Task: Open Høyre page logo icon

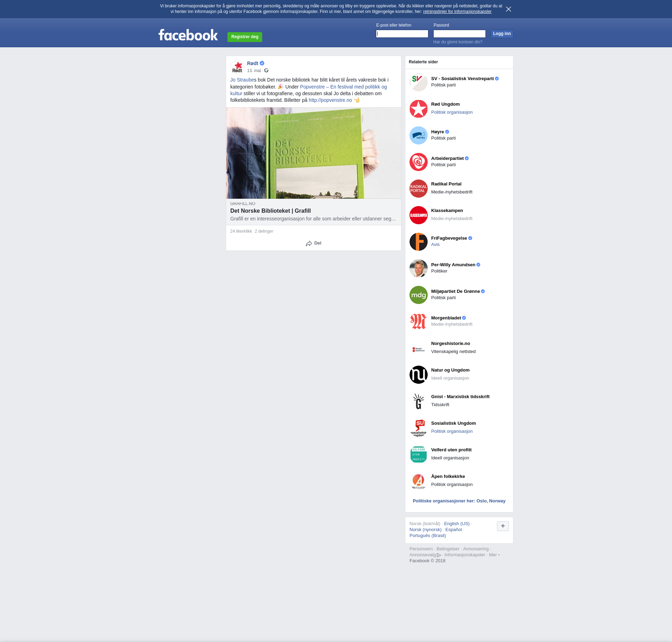Action: point(418,135)
